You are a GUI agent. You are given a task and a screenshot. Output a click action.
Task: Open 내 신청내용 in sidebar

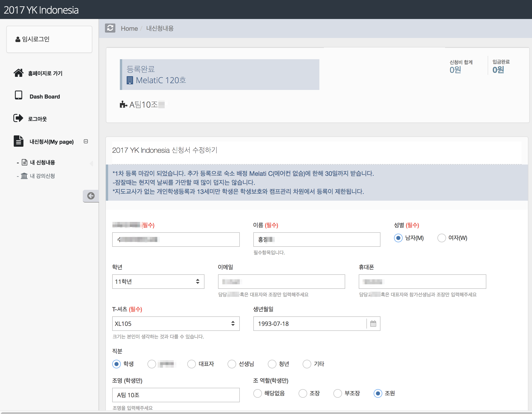[42, 162]
